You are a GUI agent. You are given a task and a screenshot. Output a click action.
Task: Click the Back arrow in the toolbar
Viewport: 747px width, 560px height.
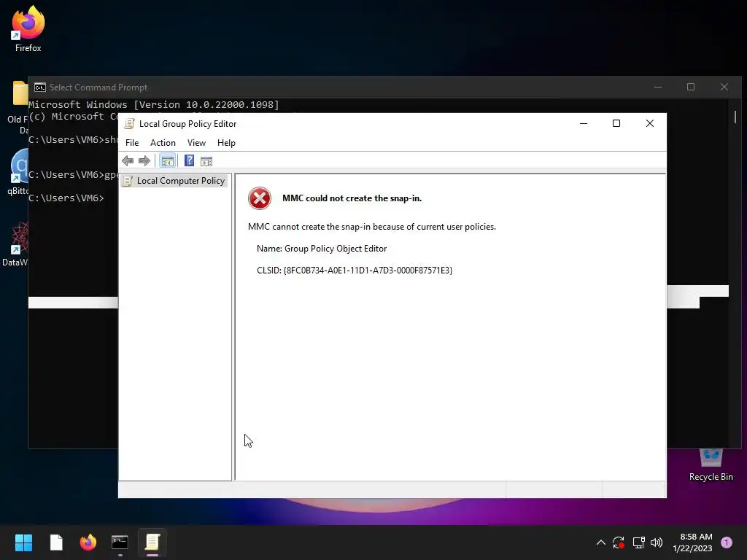pos(128,161)
